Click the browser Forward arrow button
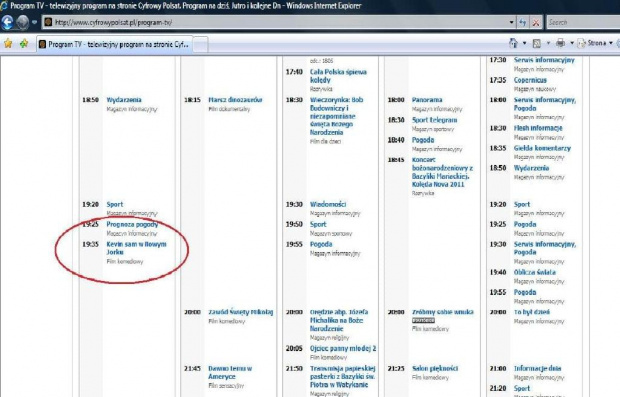 23,23
